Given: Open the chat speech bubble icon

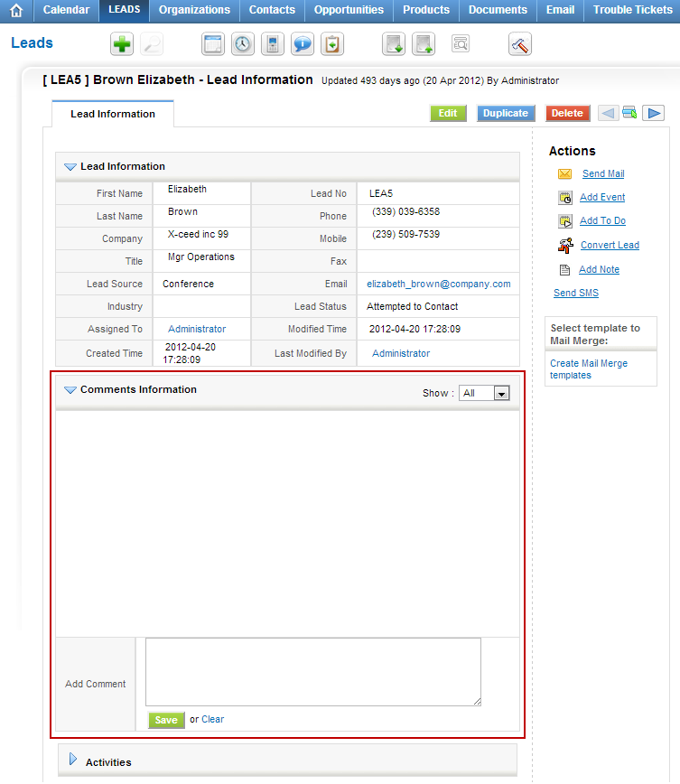Looking at the screenshot, I should 303,43.
